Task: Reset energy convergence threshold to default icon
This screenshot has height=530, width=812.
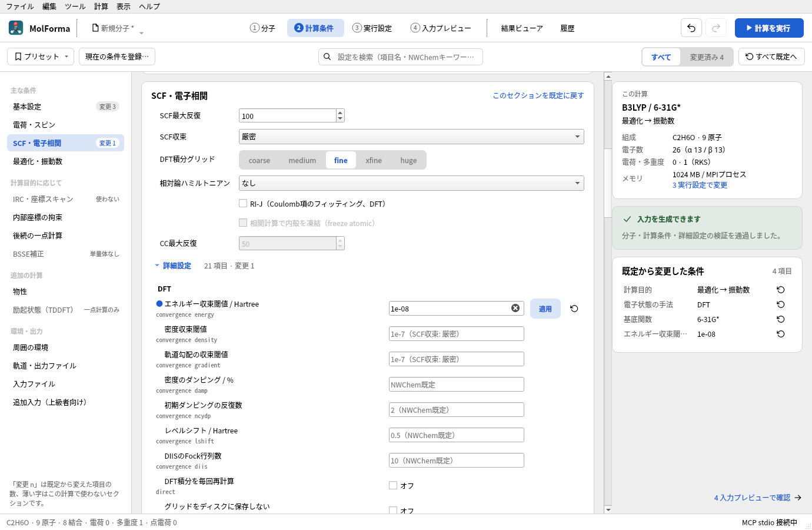Action: pos(574,309)
